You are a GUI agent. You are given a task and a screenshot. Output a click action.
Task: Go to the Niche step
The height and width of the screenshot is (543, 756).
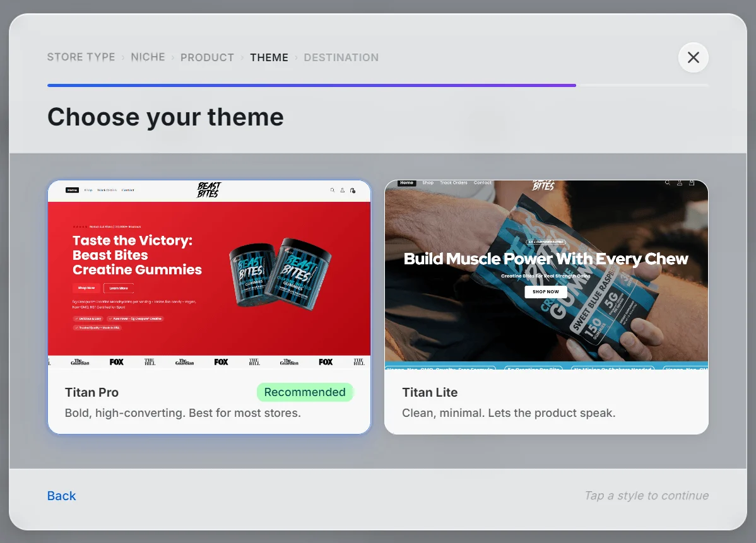pos(148,57)
